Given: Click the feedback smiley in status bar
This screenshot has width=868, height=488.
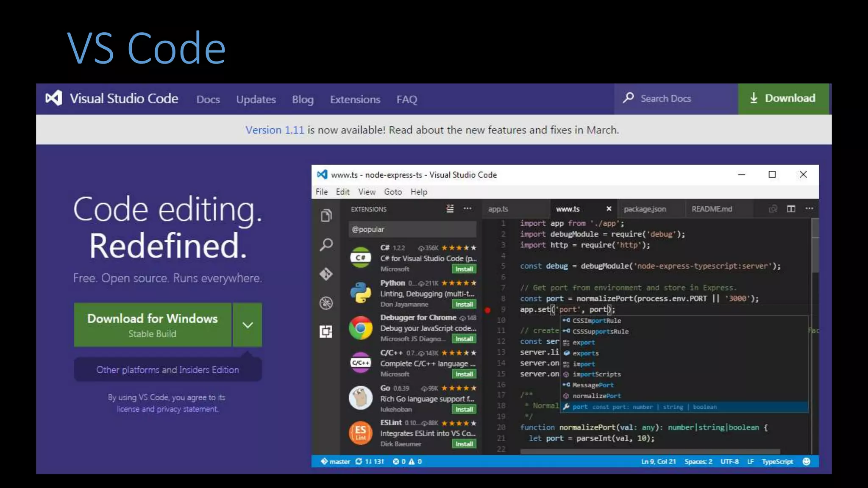Looking at the screenshot, I should (x=807, y=461).
